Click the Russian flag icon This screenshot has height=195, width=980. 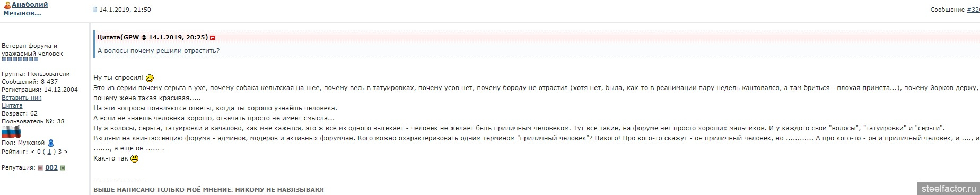click(x=11, y=132)
